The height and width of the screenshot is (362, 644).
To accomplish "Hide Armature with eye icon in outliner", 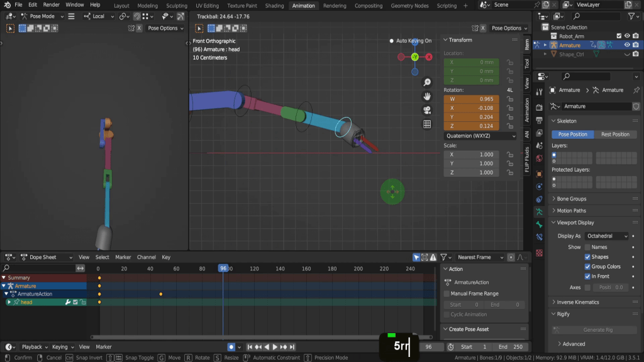I will click(627, 45).
